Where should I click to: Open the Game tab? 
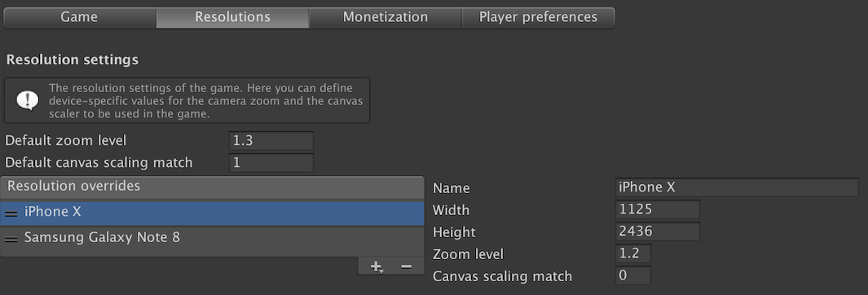(x=80, y=17)
